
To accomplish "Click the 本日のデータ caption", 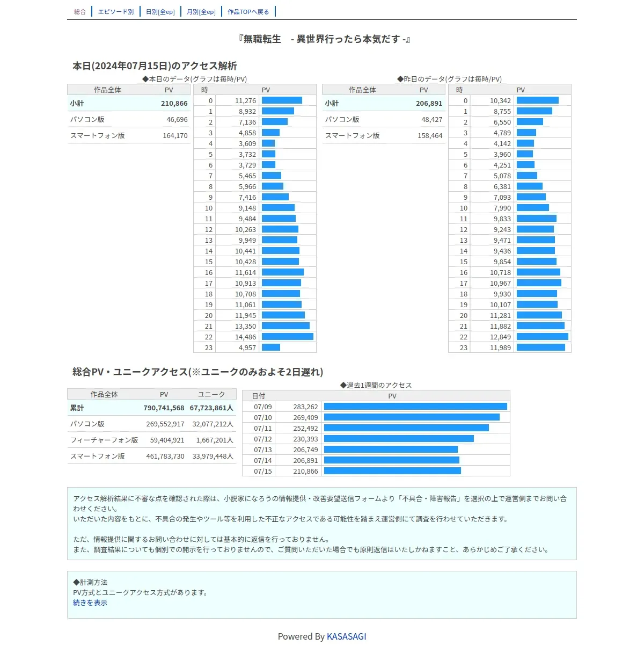I will click(x=194, y=79).
